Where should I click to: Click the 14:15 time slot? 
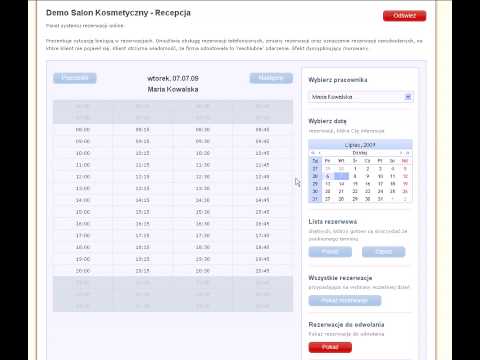tap(142, 200)
